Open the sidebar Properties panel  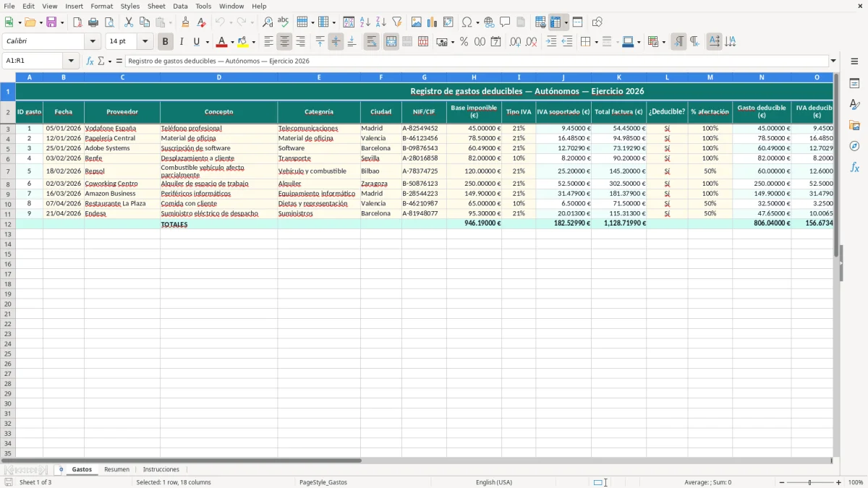click(854, 84)
